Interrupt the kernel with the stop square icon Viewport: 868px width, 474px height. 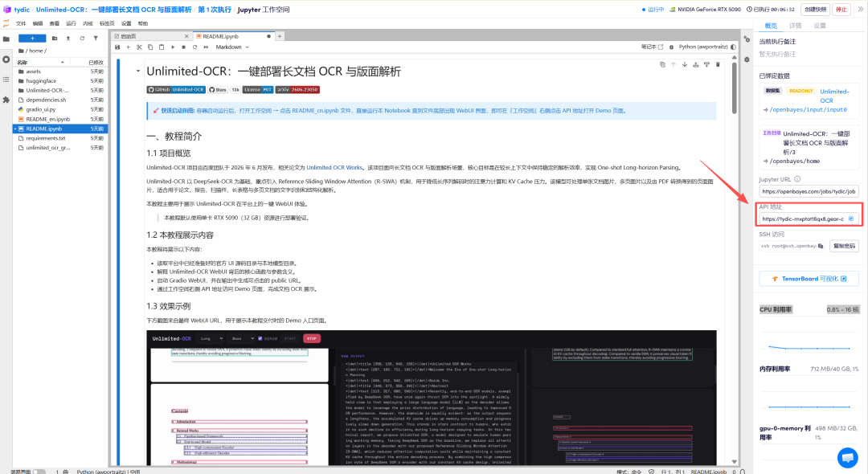point(184,47)
